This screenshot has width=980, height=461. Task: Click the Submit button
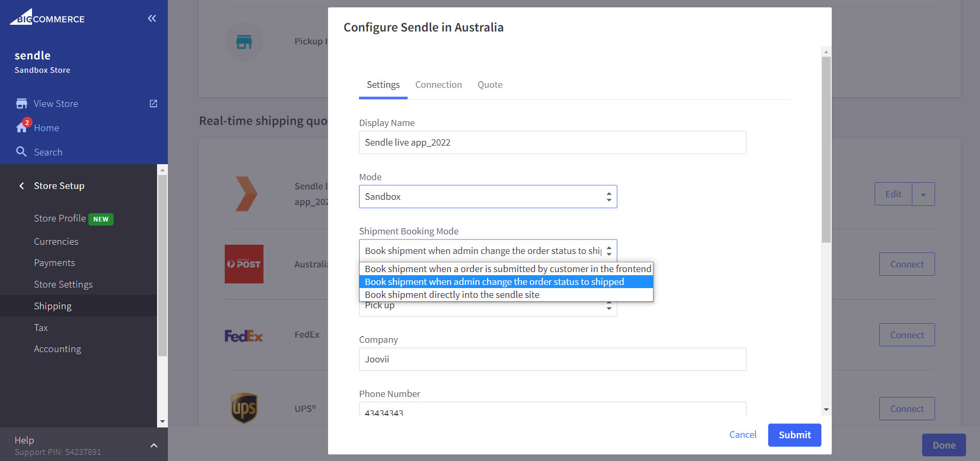coord(794,435)
